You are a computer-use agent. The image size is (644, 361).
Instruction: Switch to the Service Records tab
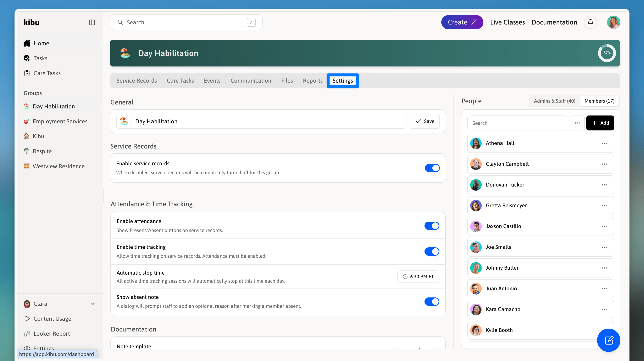(x=137, y=81)
